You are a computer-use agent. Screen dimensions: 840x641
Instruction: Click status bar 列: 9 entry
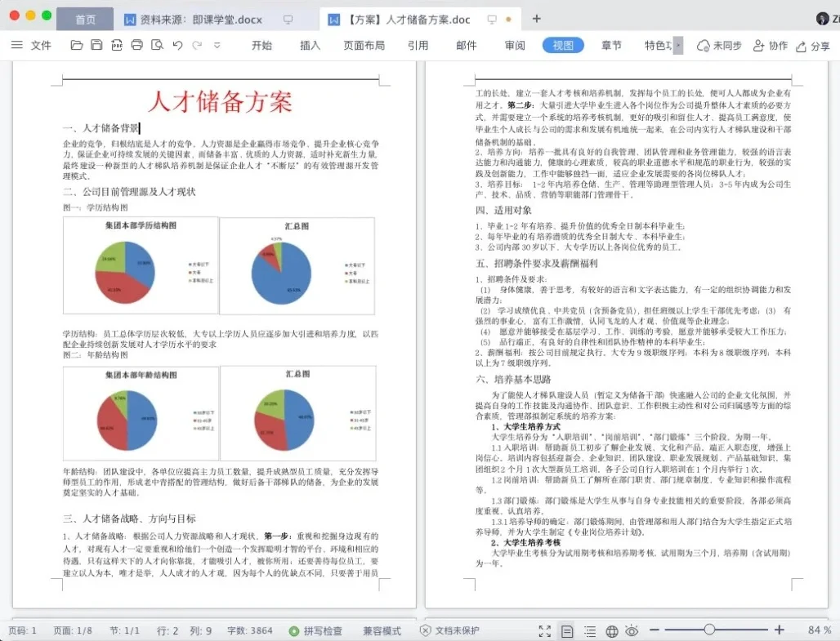[200, 631]
